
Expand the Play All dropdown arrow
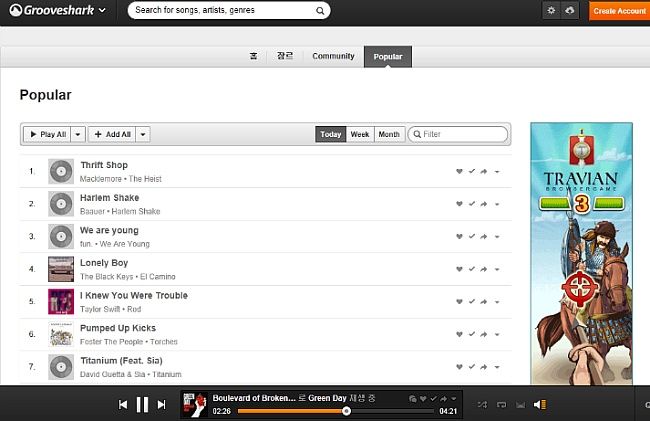(x=78, y=134)
